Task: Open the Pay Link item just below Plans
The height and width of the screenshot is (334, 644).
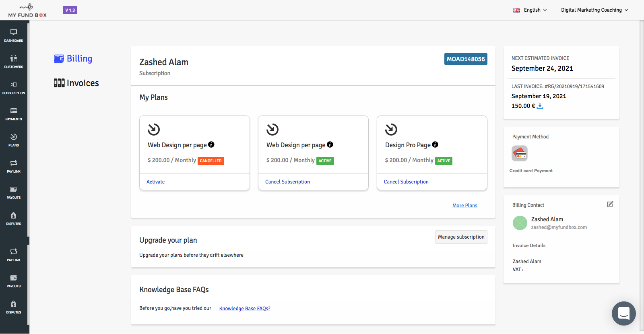Action: (14, 166)
